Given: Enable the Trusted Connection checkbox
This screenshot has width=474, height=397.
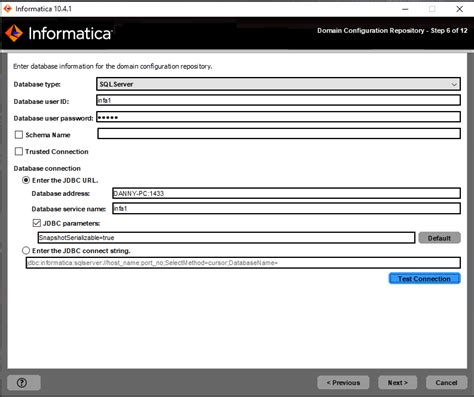Looking at the screenshot, I should point(19,151).
